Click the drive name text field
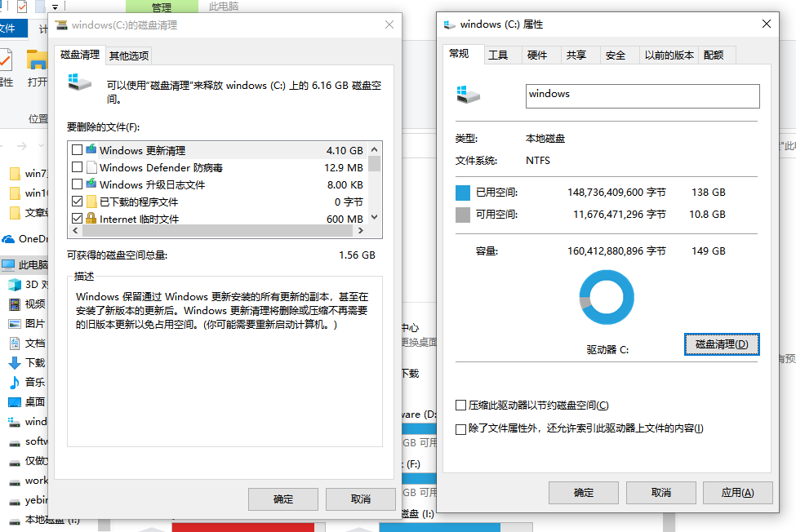Viewport: 796px width, 532px height. 642,95
